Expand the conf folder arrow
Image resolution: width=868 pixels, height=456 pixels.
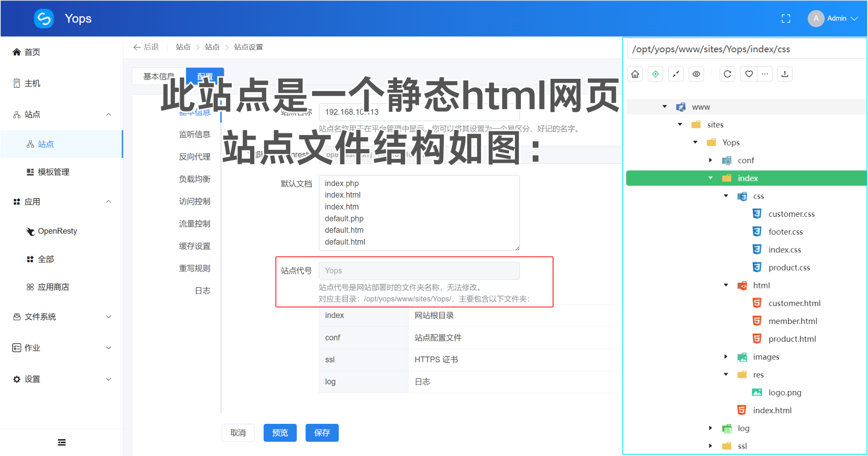(710, 160)
